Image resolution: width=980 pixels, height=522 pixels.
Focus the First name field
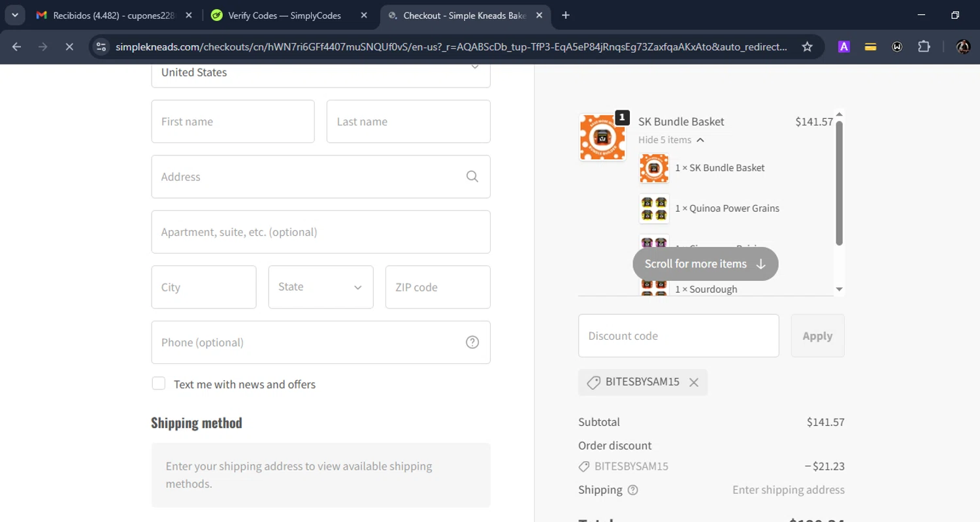[x=233, y=122]
